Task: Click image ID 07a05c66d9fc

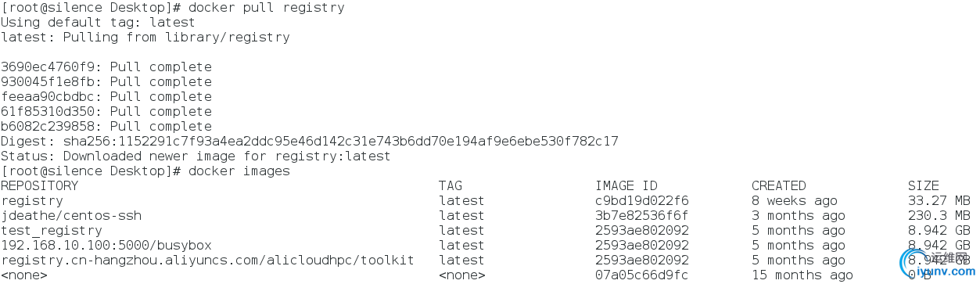Action: click(642, 275)
